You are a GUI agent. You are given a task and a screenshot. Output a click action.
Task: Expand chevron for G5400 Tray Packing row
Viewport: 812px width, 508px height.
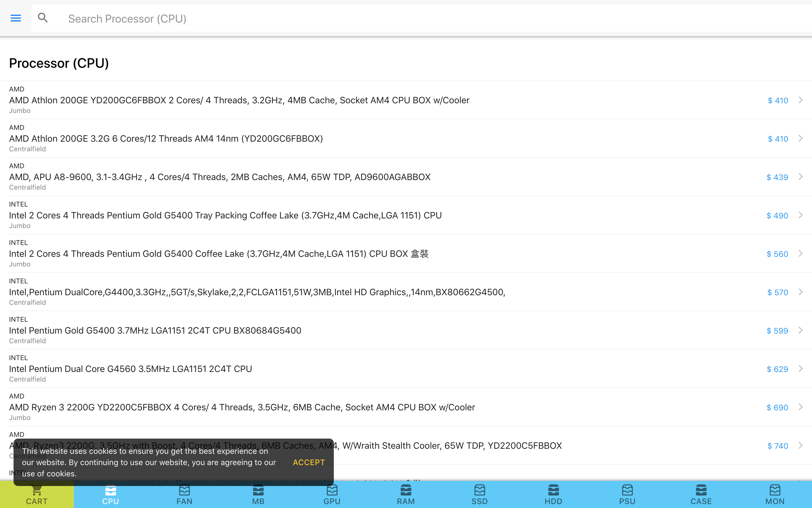(x=801, y=215)
